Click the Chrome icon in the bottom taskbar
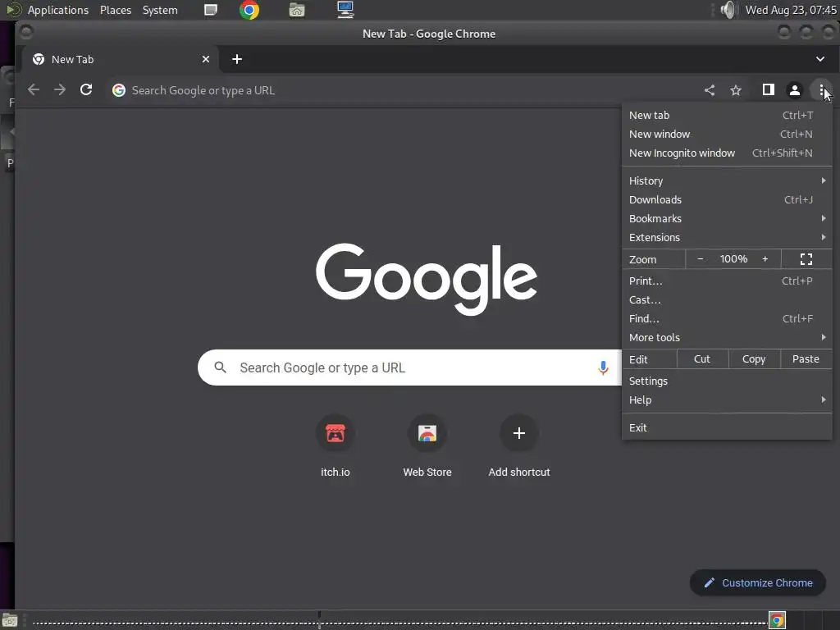This screenshot has height=630, width=840. [777, 620]
